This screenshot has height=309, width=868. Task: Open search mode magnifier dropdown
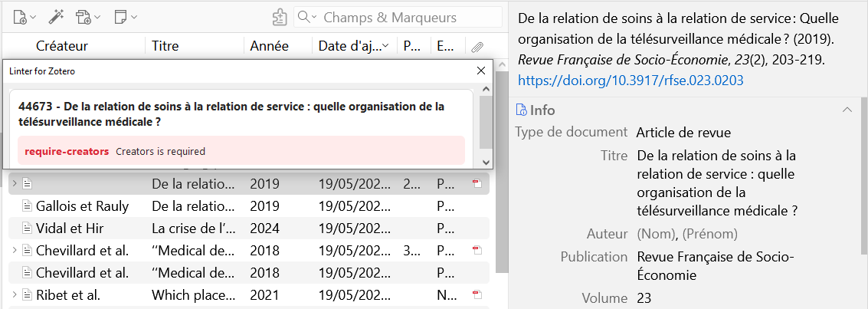307,18
